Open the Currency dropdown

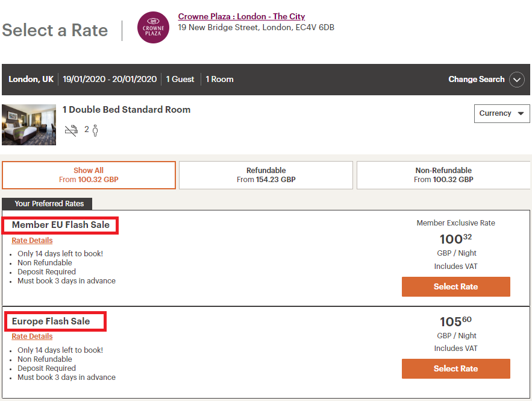click(x=502, y=113)
